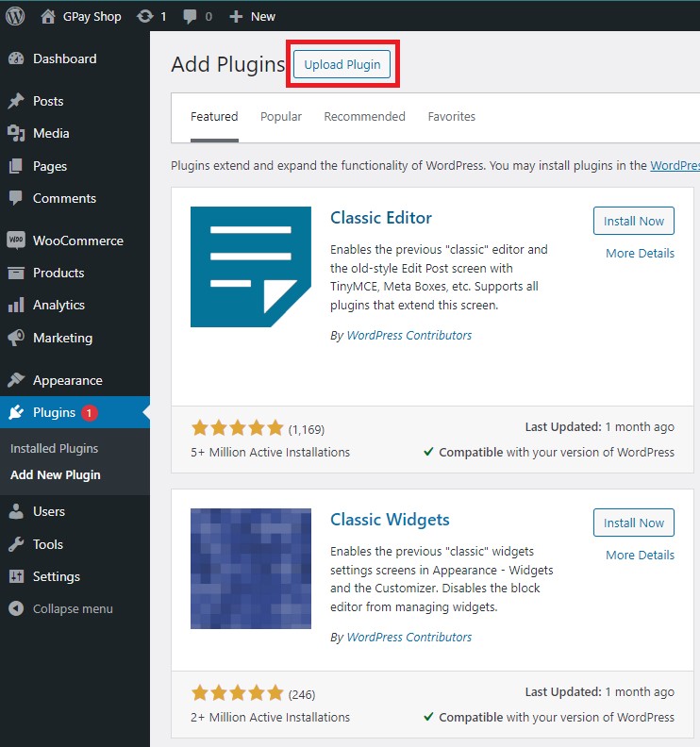This screenshot has width=700, height=747.
Task: Open Classic Widgets' WordPress Contributors author link
Action: coord(408,637)
